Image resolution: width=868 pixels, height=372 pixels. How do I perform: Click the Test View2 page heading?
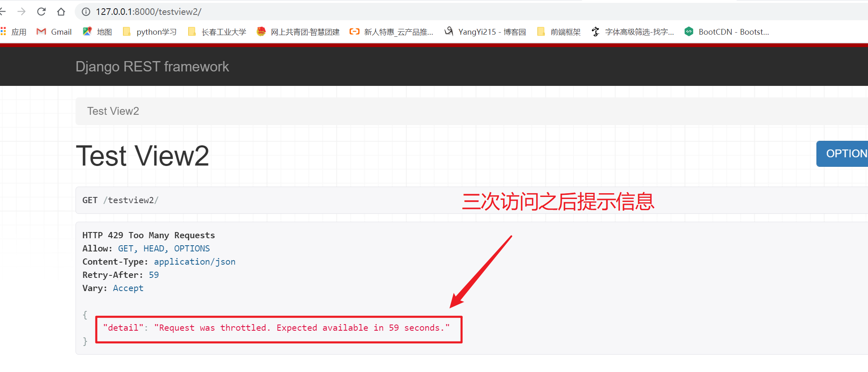pos(142,156)
